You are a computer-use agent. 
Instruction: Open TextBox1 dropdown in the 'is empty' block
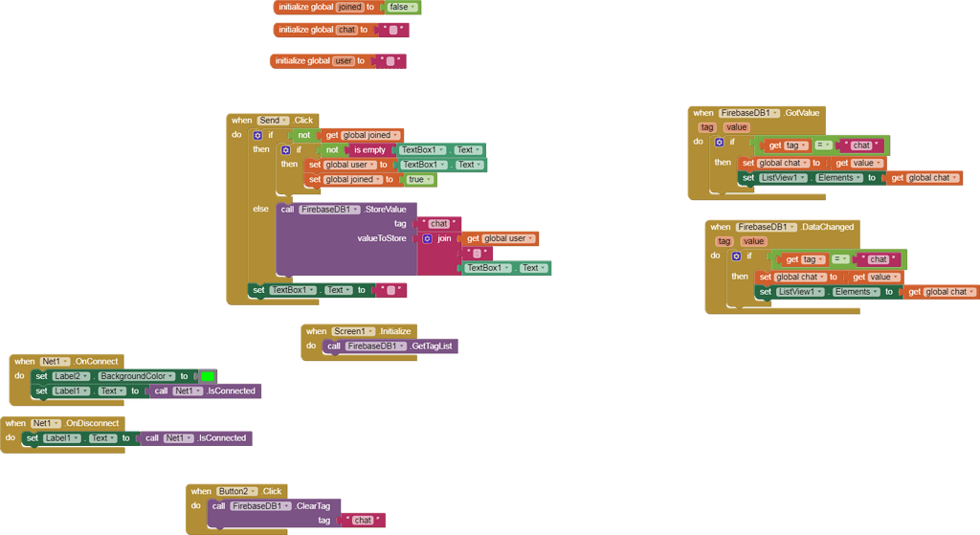[x=422, y=150]
